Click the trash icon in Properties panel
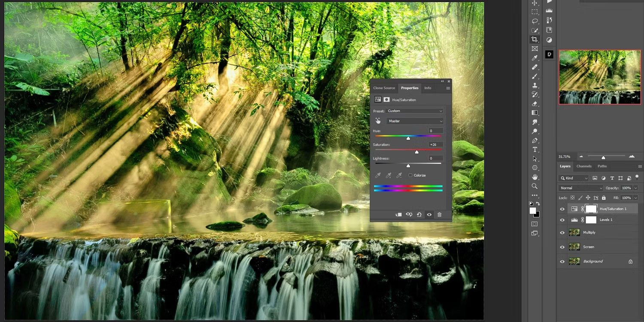644x322 pixels. (439, 214)
